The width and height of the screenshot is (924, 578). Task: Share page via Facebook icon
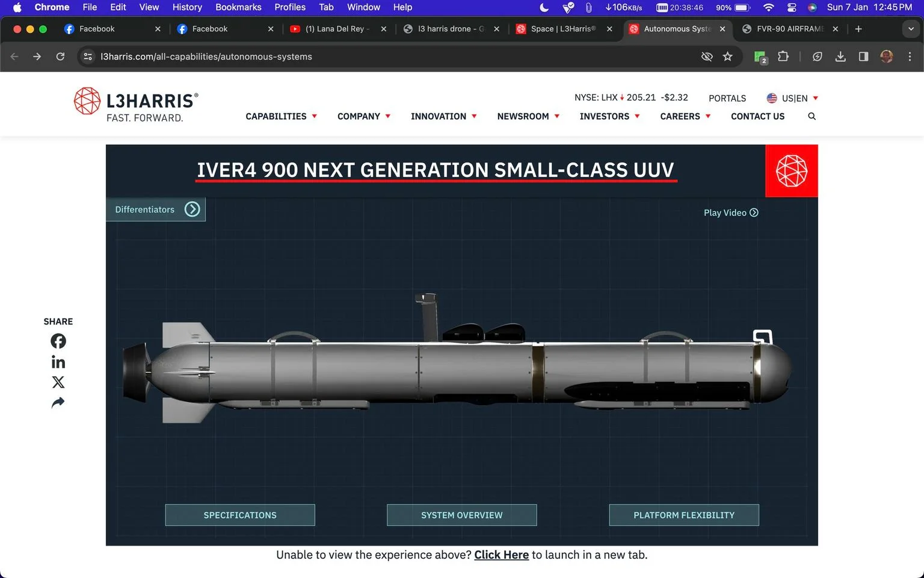[x=58, y=341]
